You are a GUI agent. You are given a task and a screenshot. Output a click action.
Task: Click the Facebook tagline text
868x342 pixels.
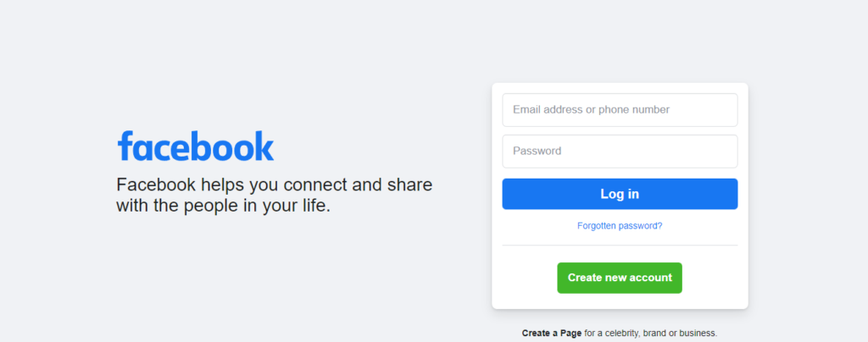coord(274,196)
